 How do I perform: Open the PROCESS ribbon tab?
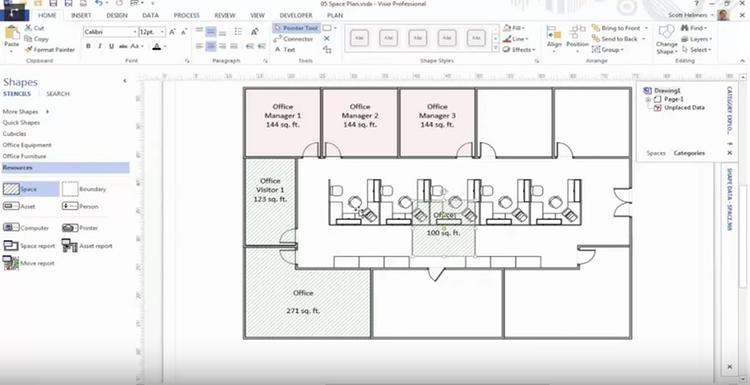pyautogui.click(x=187, y=15)
